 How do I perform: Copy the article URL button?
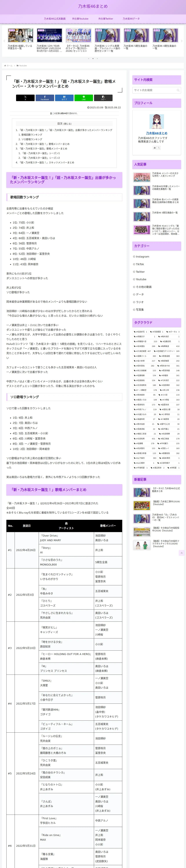(x=103, y=98)
